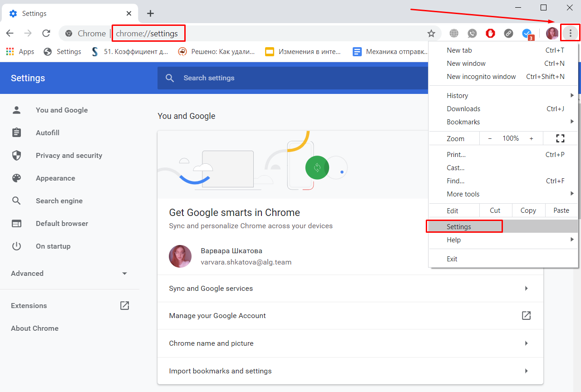Click the gray Viber-style phone extension icon
Viewport: 581px width, 392px height.
point(473,33)
